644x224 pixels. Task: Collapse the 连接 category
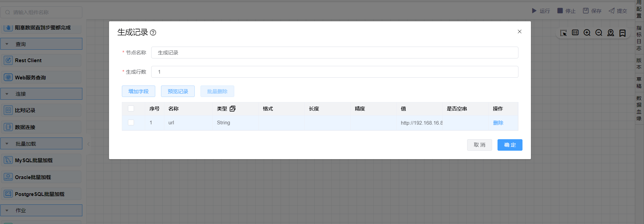coord(41,94)
